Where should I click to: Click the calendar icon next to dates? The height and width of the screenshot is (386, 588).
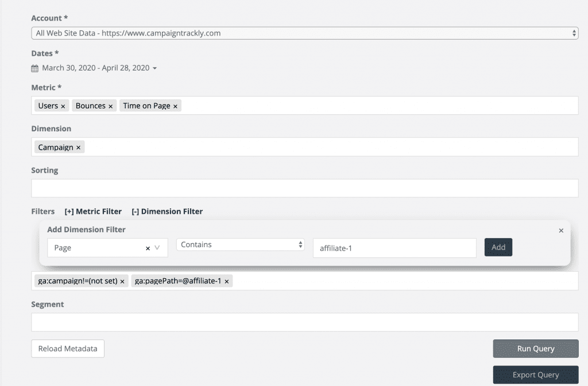coord(35,68)
